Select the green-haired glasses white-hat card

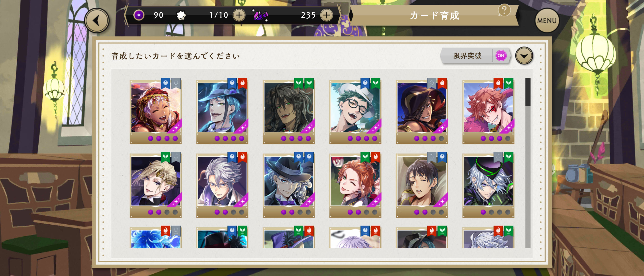click(x=355, y=111)
